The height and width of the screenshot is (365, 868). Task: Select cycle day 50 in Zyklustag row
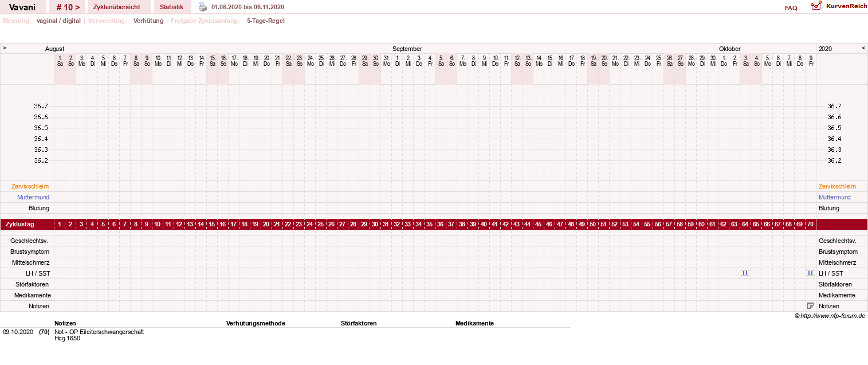[593, 224]
